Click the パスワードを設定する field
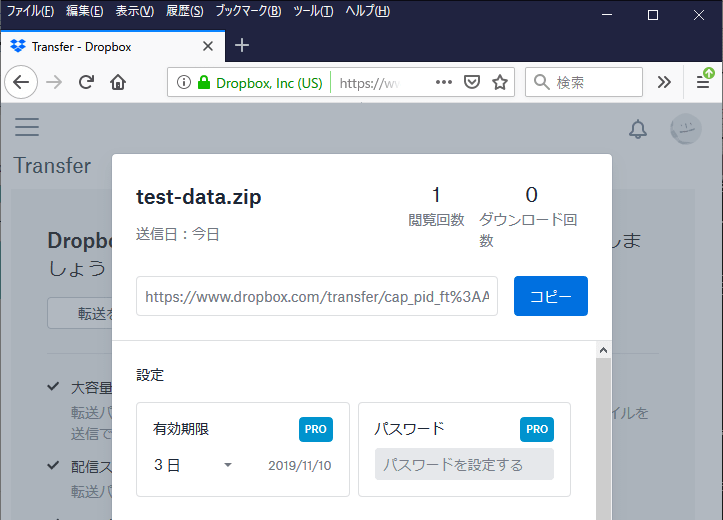 point(464,464)
